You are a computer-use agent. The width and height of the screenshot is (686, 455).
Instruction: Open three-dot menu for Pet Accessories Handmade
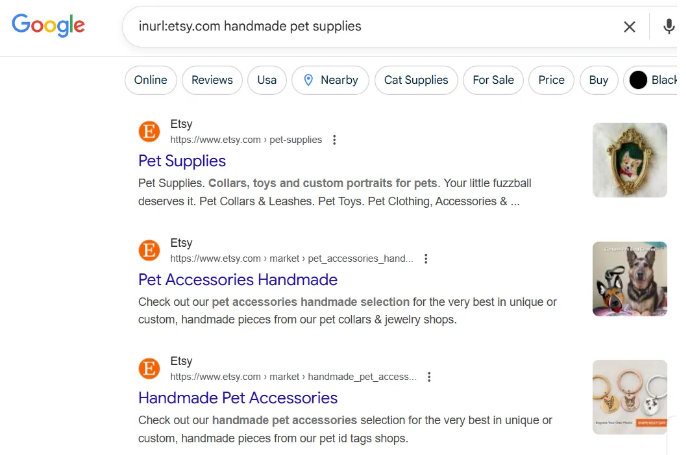click(426, 258)
